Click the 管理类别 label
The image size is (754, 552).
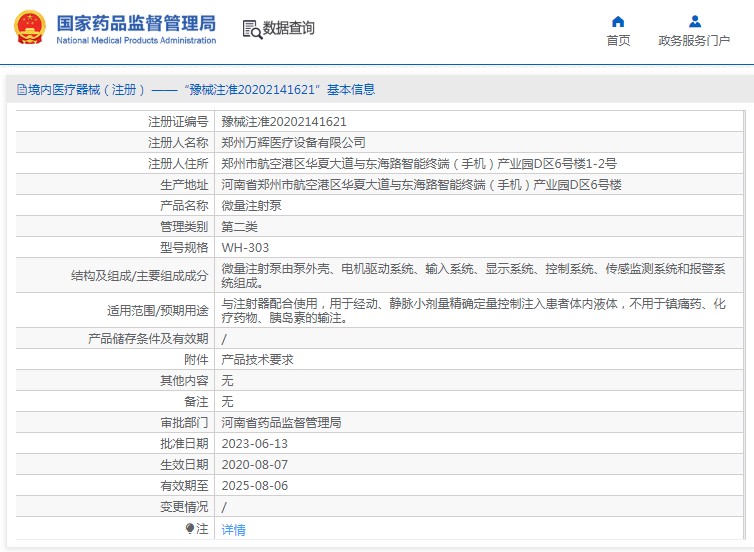click(x=184, y=226)
